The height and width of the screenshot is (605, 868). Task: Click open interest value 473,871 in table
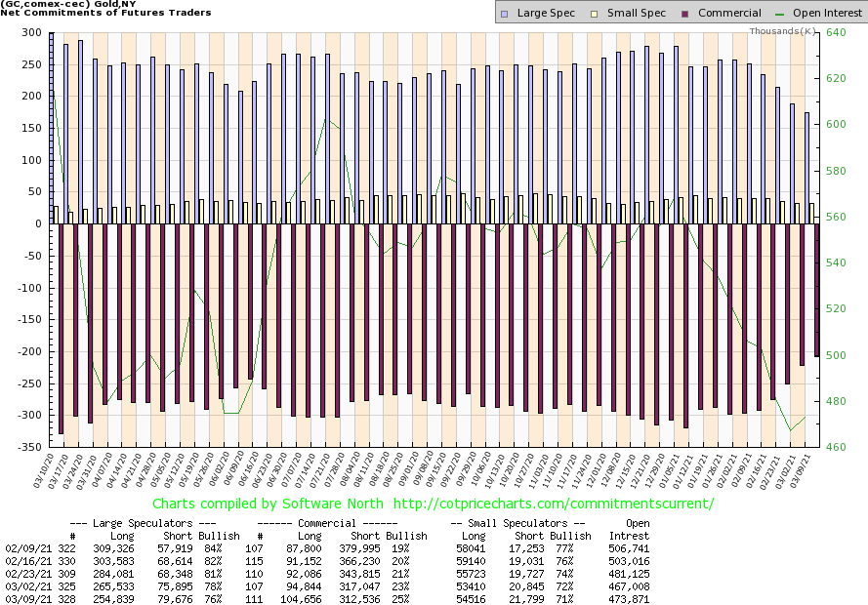coord(628,598)
